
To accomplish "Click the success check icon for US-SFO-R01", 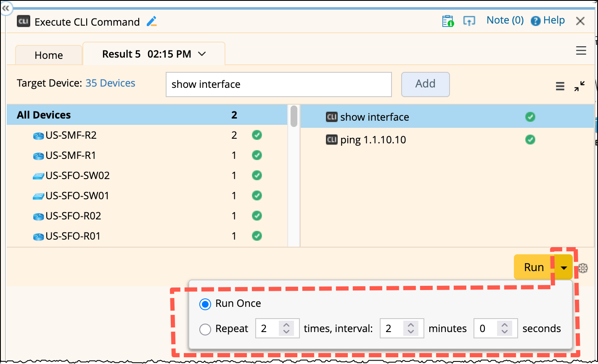I will coord(257,236).
